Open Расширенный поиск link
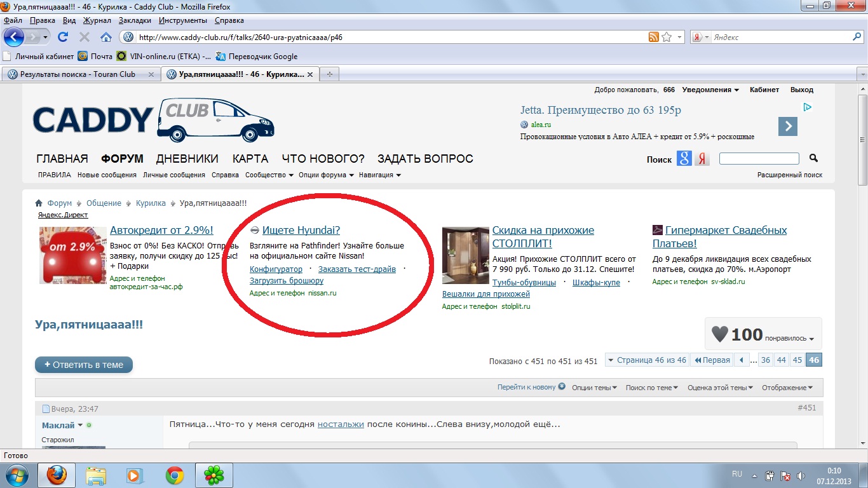868x488 pixels. coord(790,175)
